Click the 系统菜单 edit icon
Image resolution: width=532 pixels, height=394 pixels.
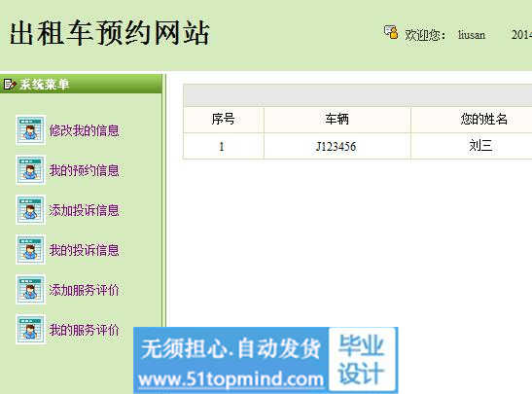pyautogui.click(x=9, y=84)
